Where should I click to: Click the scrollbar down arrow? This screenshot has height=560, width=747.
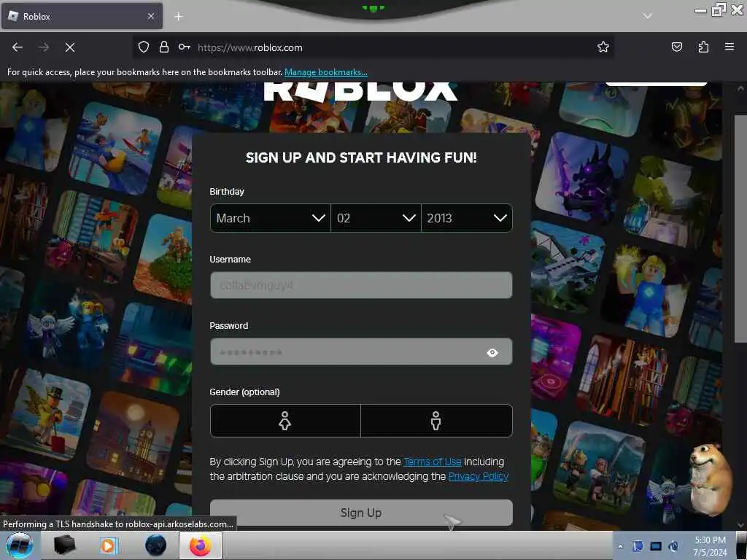[740, 525]
